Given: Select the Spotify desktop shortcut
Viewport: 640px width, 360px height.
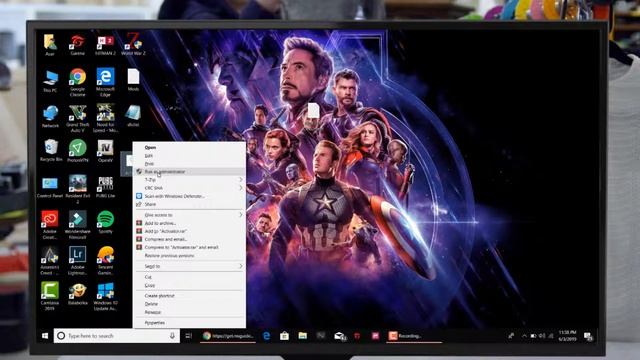Looking at the screenshot, I should [x=105, y=222].
